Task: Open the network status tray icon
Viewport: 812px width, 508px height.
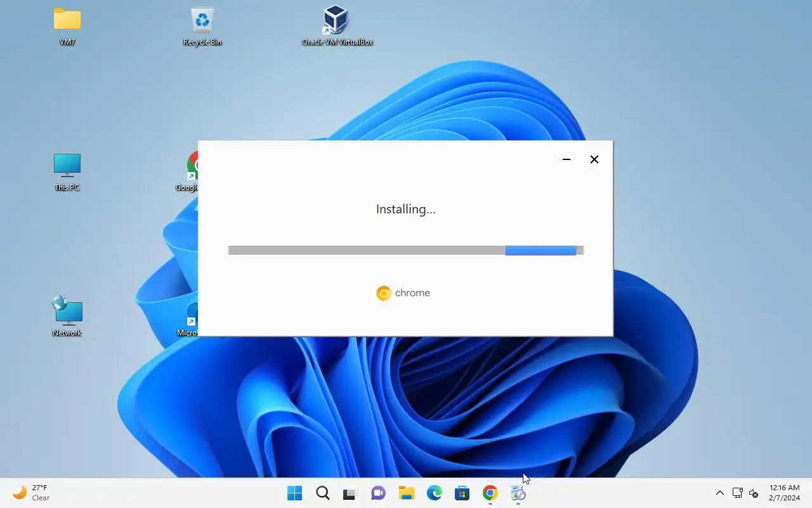Action: point(737,493)
